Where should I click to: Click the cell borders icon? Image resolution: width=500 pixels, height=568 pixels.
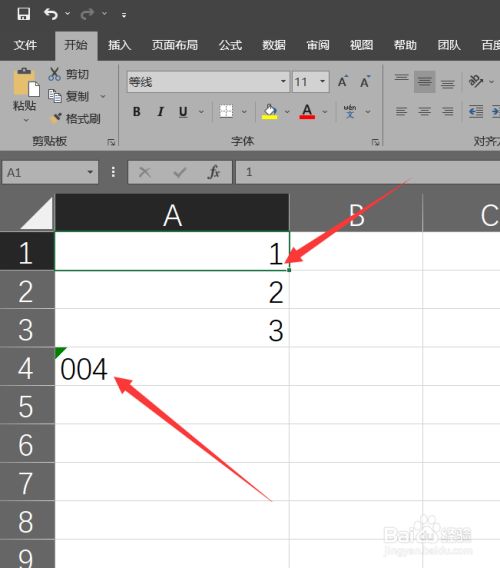(x=226, y=111)
